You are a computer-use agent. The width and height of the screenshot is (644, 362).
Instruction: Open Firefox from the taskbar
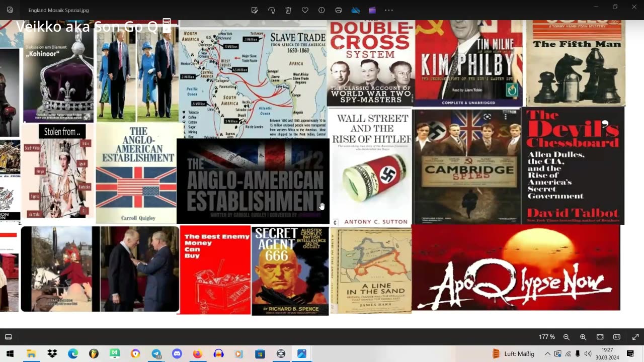click(198, 354)
